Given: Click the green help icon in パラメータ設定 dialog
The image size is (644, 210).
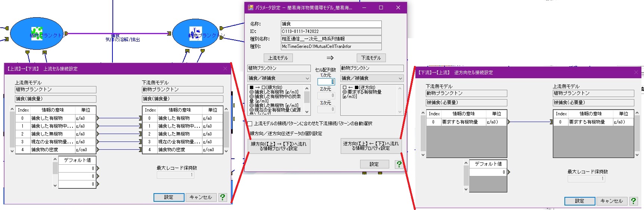Looking at the screenshot, I should pyautogui.click(x=399, y=164).
